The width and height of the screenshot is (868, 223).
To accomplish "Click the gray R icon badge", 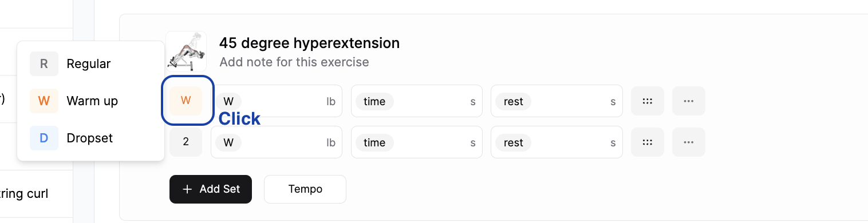I will click(x=44, y=64).
